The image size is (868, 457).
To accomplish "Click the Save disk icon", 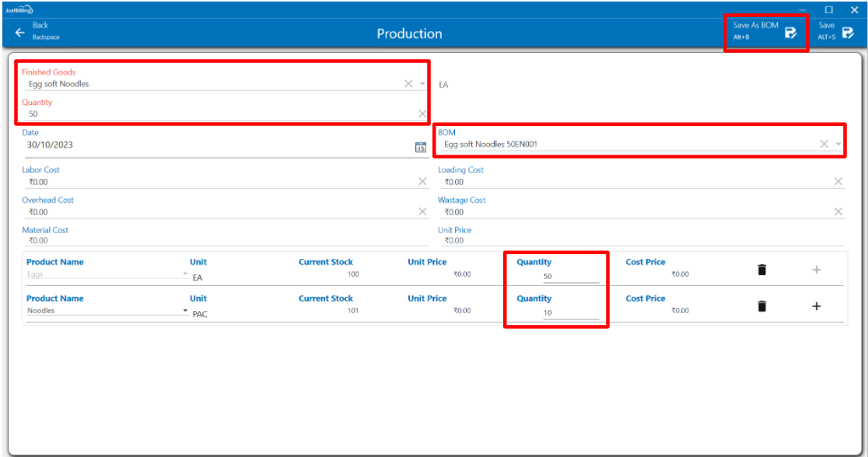I will point(849,33).
